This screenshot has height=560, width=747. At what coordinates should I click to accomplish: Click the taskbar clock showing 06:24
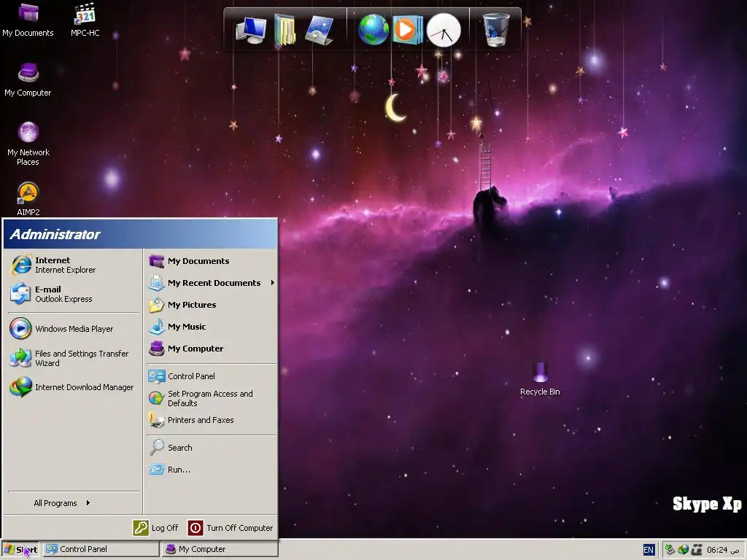tap(723, 550)
